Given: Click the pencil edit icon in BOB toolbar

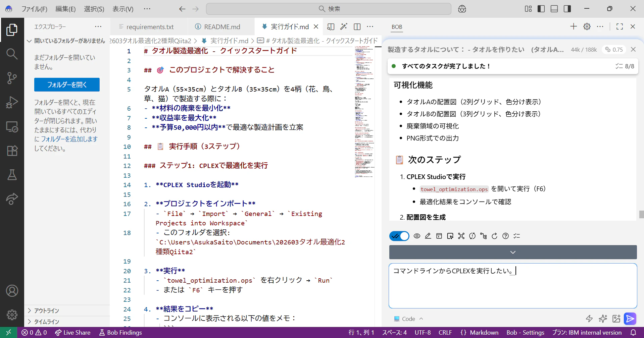Looking at the screenshot, I should pos(428,236).
